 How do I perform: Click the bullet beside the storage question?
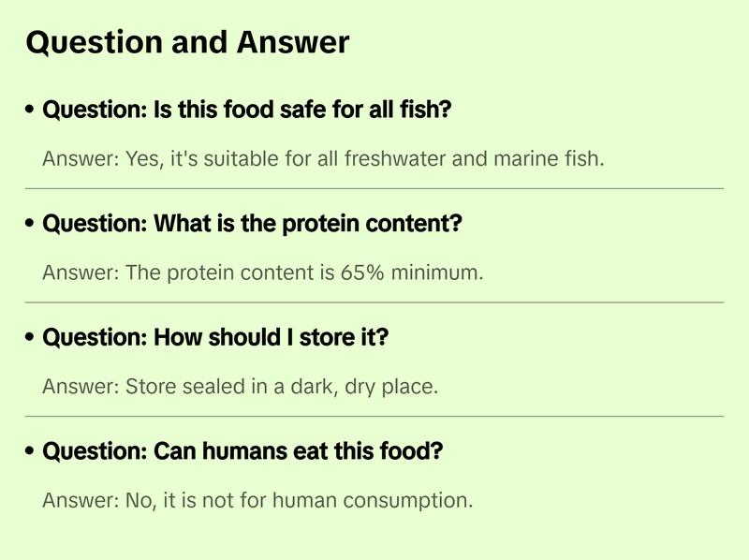tap(31, 338)
